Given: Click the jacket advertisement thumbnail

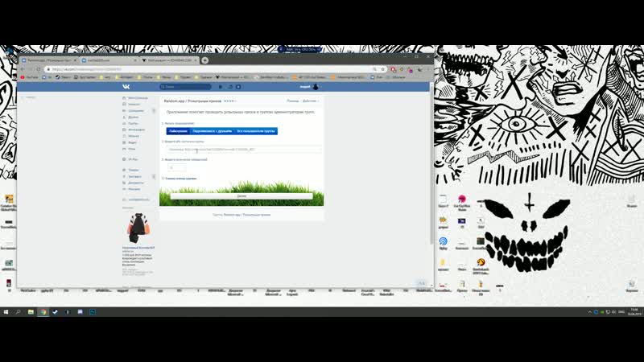Looking at the screenshot, I should point(138,228).
